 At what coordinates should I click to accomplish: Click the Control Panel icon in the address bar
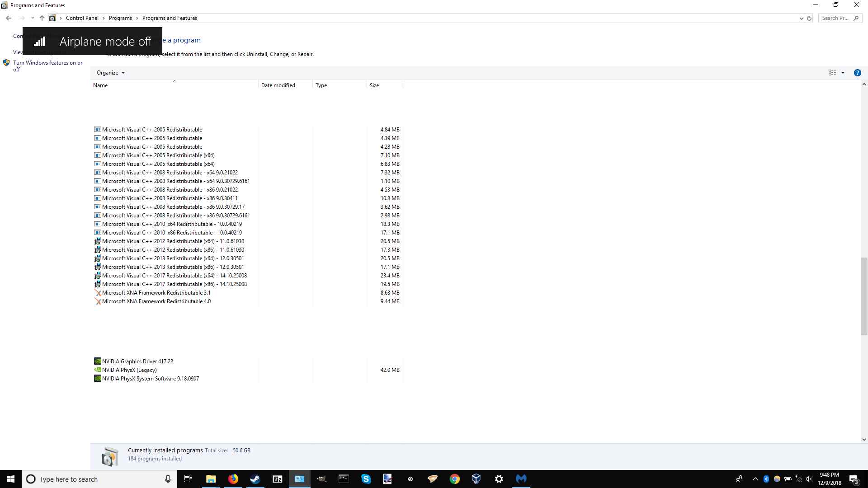52,18
